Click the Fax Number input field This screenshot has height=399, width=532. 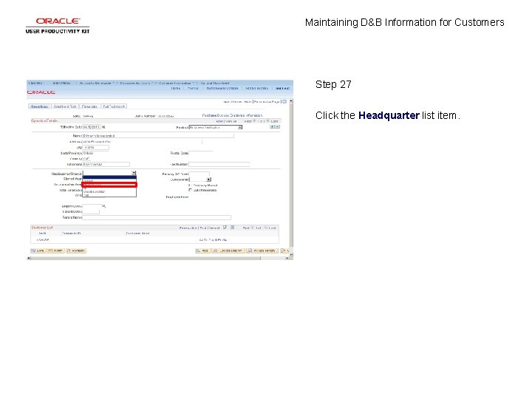219,164
